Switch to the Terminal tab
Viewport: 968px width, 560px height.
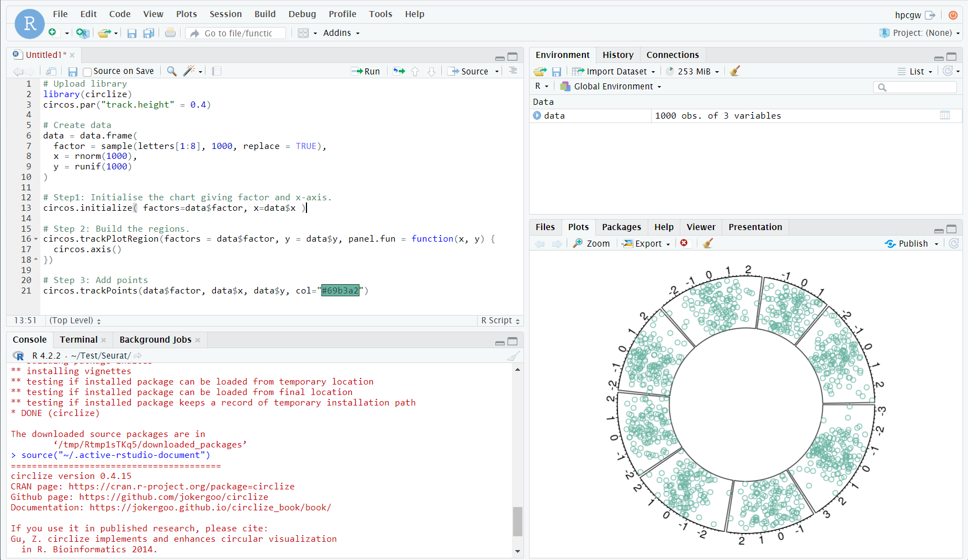coord(79,339)
